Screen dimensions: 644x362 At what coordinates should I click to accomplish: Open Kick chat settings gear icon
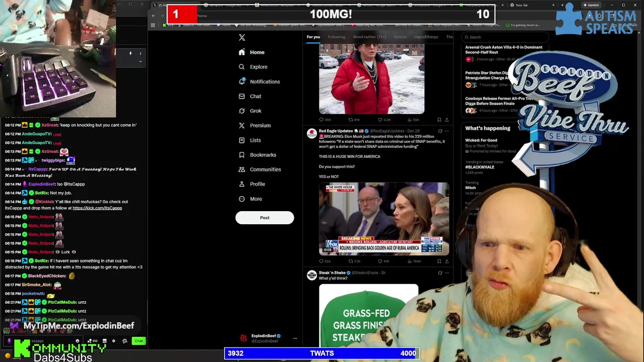click(113, 341)
